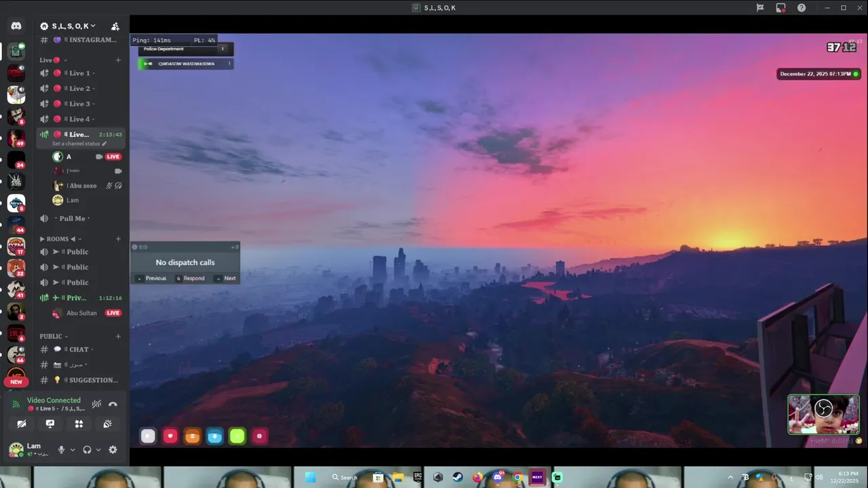Open Lam's user profile avatar
868x488 pixels.
pyautogui.click(x=16, y=449)
